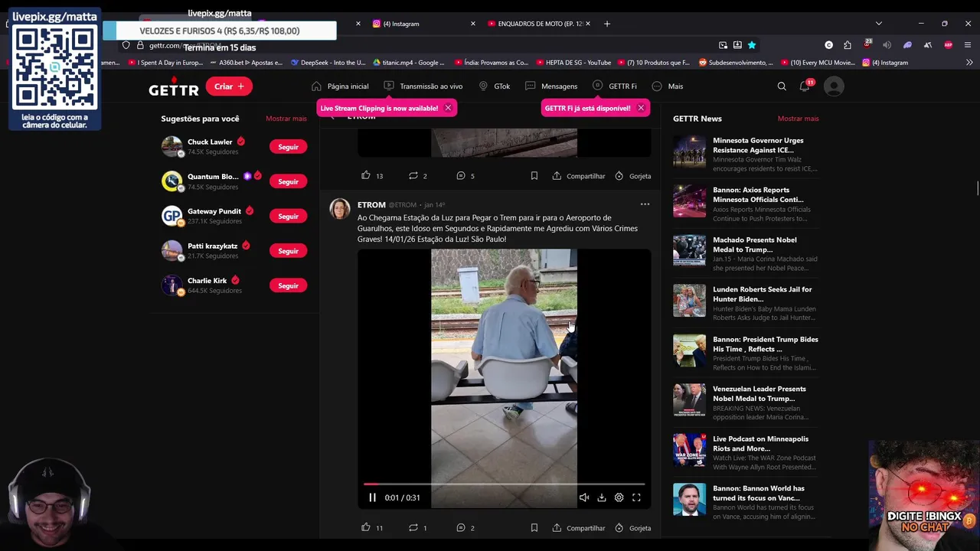Image resolution: width=980 pixels, height=551 pixels.
Task: Send Gorjeta on the upper post
Action: 633,176
